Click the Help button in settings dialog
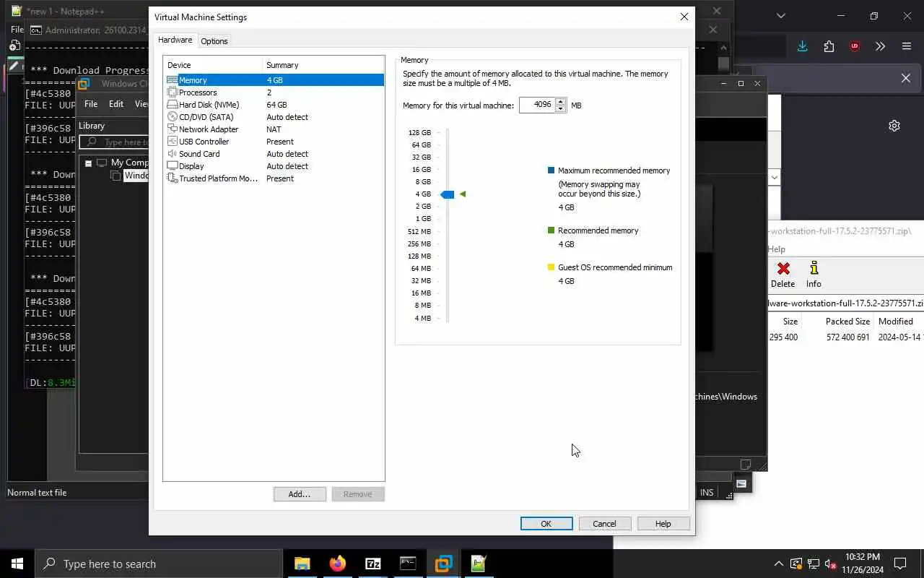 (x=663, y=524)
